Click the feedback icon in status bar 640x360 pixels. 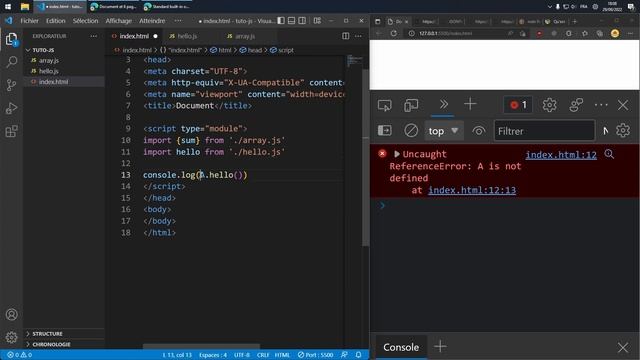344,355
